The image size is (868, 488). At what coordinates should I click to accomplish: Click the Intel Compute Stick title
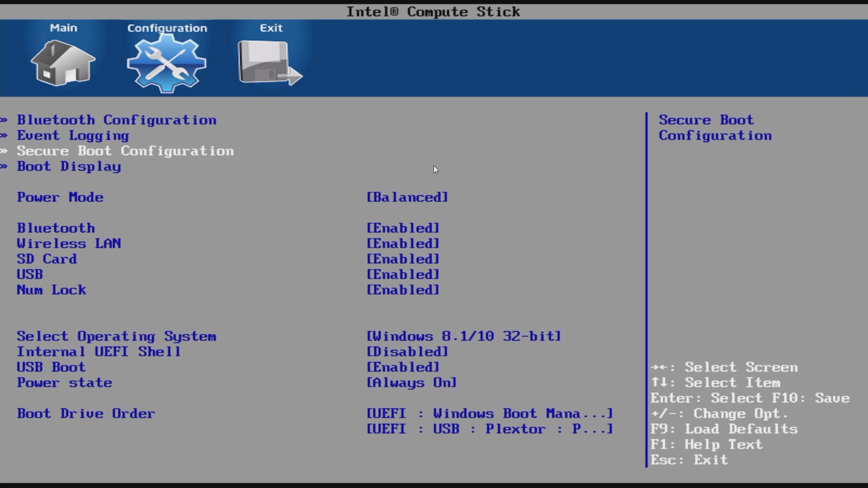(x=433, y=12)
